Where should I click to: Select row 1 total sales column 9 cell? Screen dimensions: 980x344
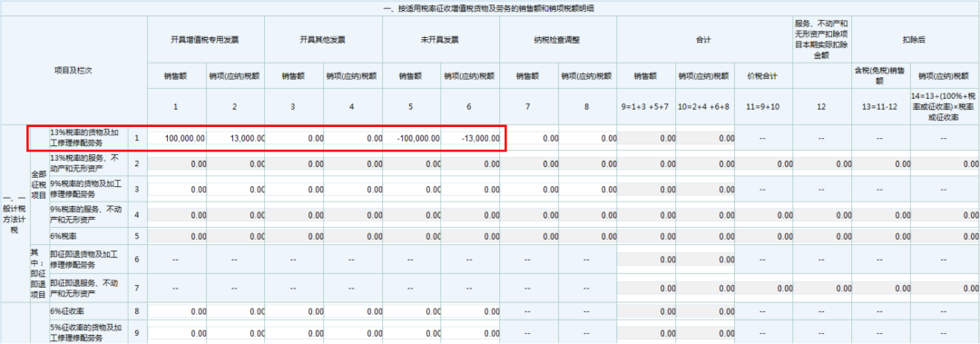646,138
